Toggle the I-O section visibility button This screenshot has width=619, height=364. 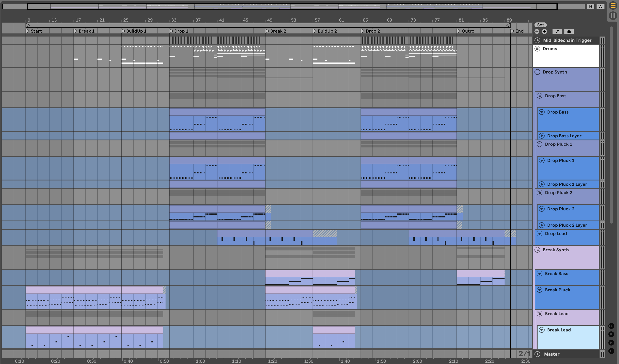click(x=611, y=326)
